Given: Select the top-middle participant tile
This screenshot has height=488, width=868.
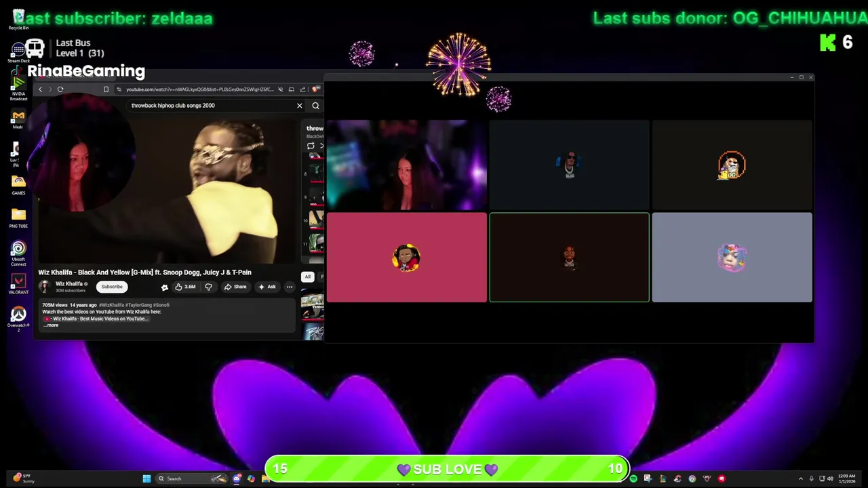Looking at the screenshot, I should tap(569, 165).
